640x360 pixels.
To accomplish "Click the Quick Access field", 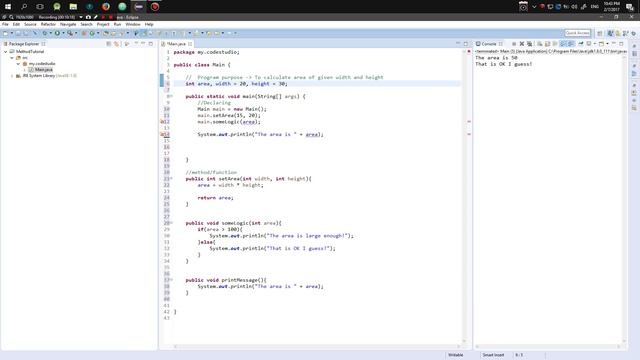I will pos(578,33).
